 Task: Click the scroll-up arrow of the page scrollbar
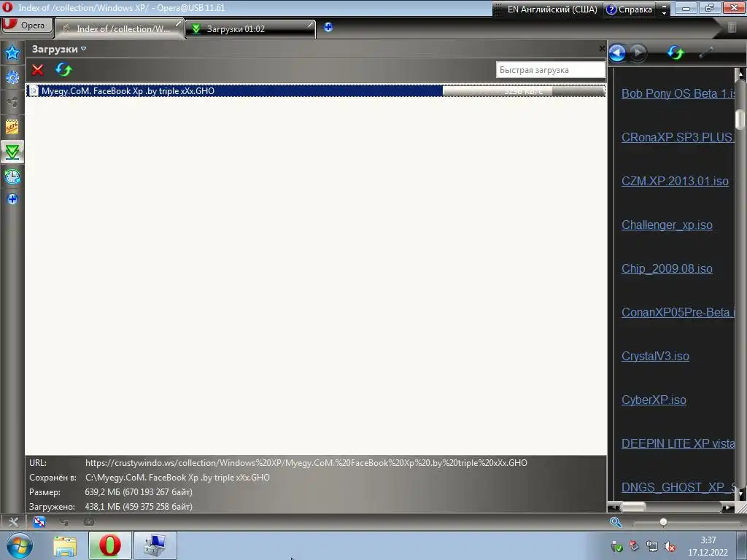[x=740, y=74]
